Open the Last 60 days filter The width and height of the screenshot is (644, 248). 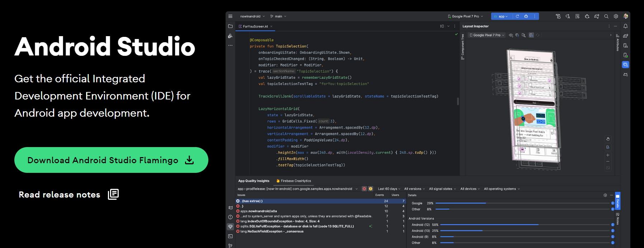point(389,189)
